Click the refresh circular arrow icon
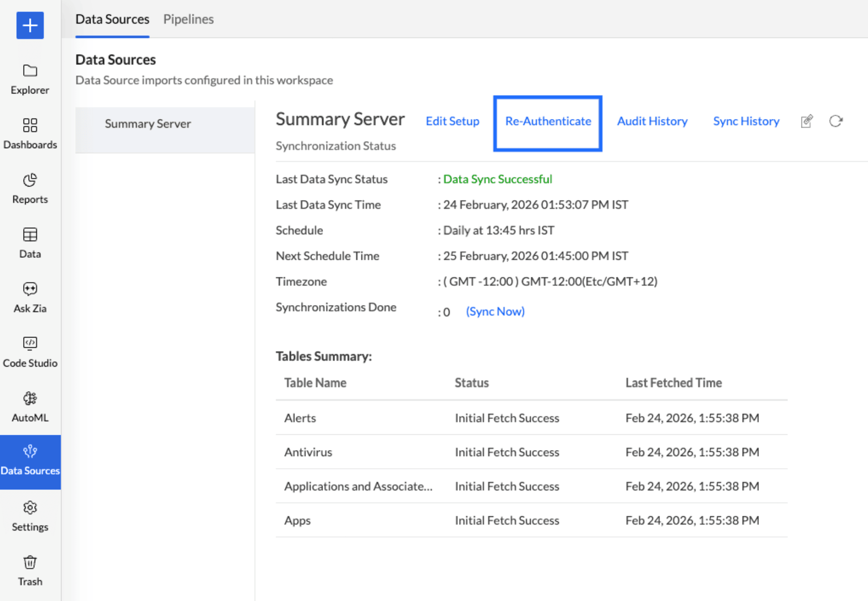The width and height of the screenshot is (868, 601). click(x=836, y=121)
